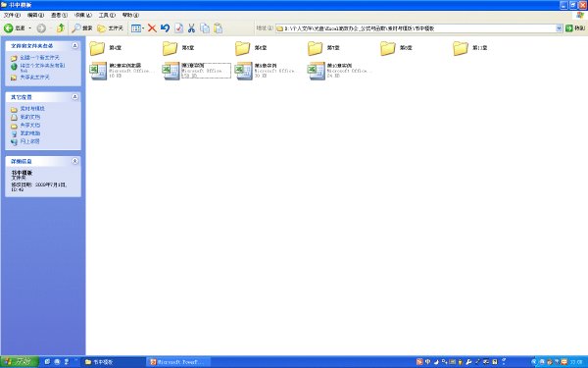This screenshot has width=588, height=368.
Task: Select the 30 KB Excel file icon
Action: [243, 71]
